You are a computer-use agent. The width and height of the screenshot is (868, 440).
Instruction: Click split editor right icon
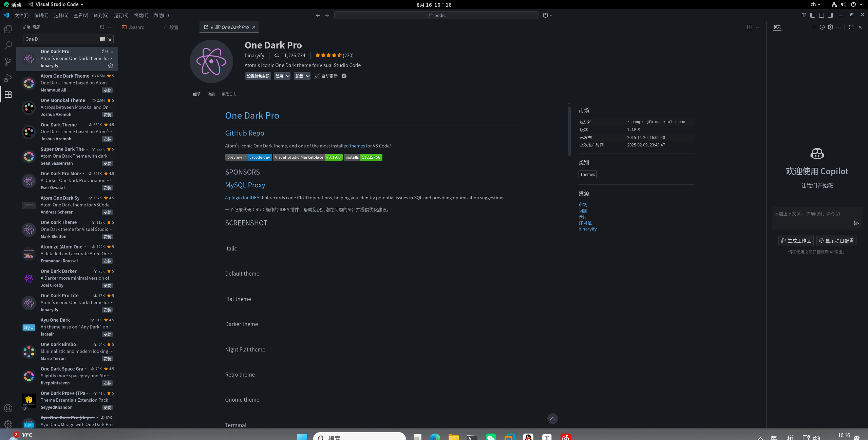[750, 27]
